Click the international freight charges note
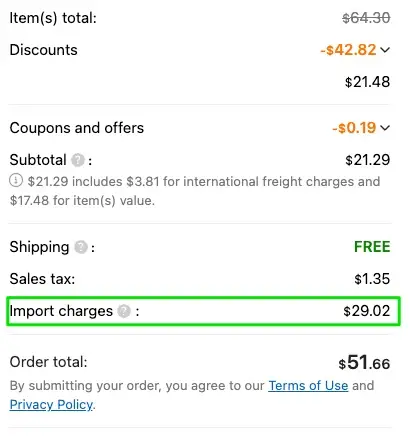Viewport: 418px width, 436px height. 195,191
